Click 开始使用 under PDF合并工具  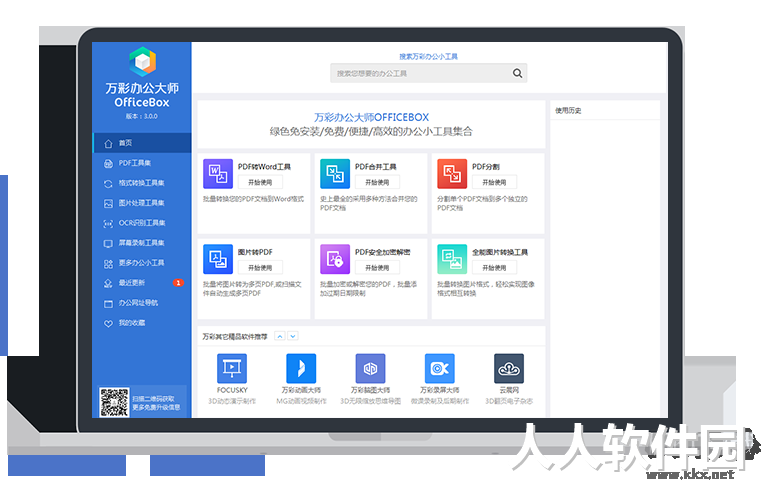pos(377,182)
